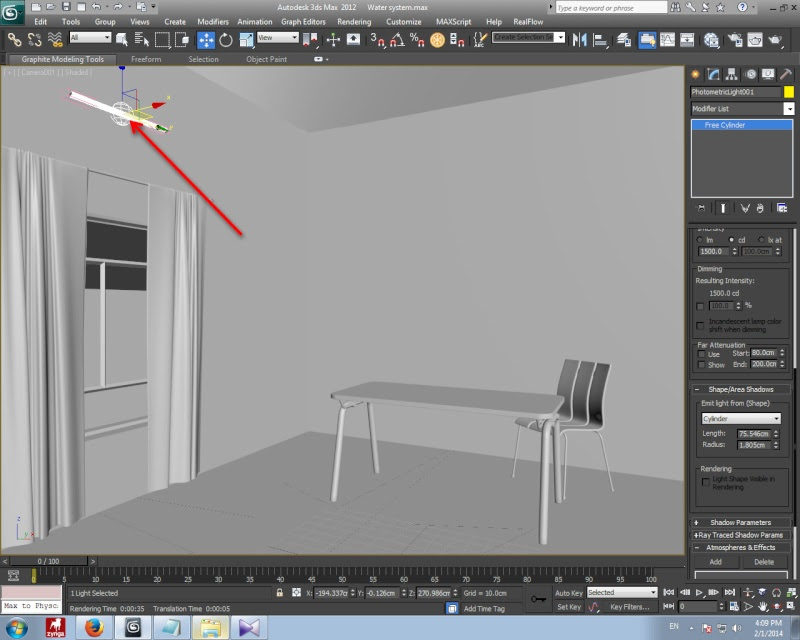The image size is (800, 640).
Task: Expand the Ray Traced Shadow Params rollout
Action: (x=740, y=535)
